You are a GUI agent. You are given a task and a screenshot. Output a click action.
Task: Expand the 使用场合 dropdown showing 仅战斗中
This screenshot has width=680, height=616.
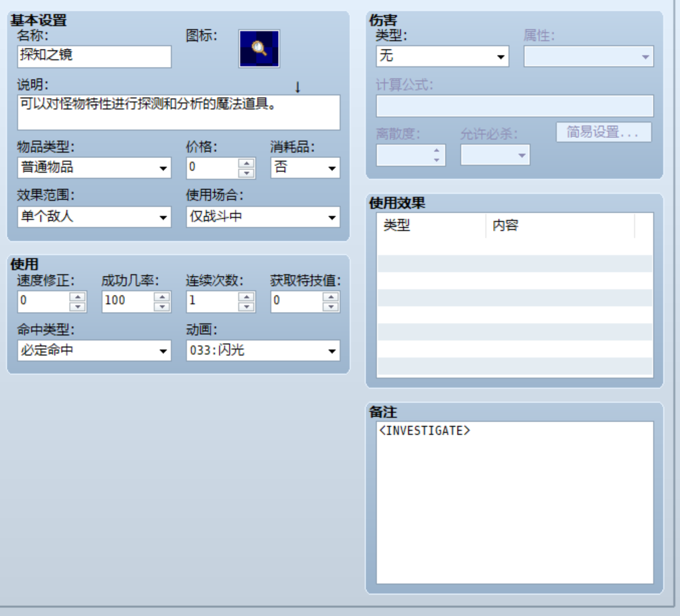pyautogui.click(x=263, y=217)
